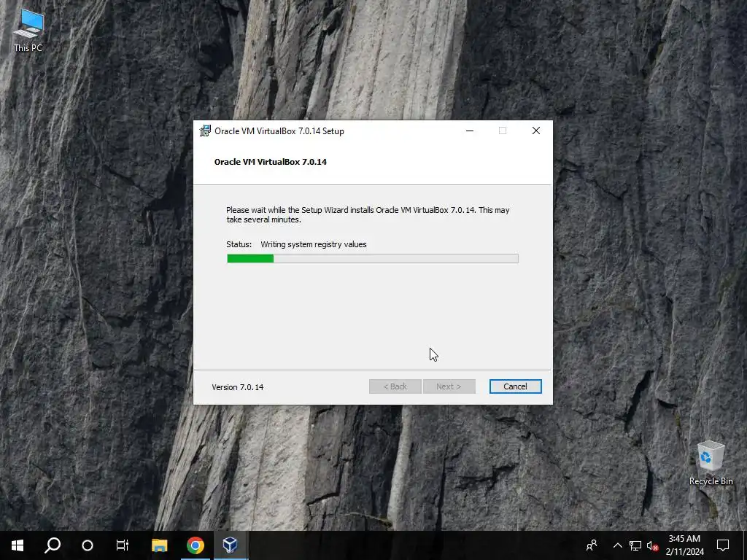
Task: Select the This PC desktop icon
Action: click(x=28, y=31)
